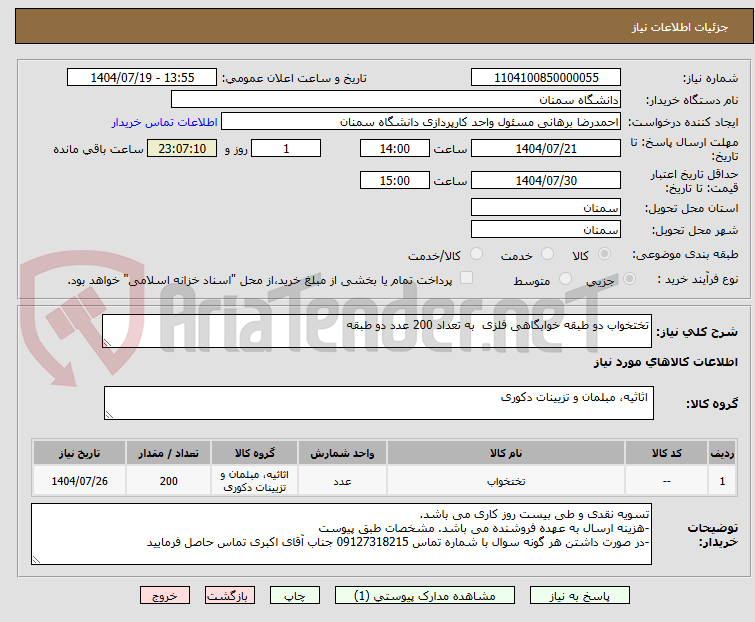Image resolution: width=755 pixels, height=622 pixels.
Task: Click the جزئیات اطلاعات نیاز header title
Action: [x=679, y=27]
